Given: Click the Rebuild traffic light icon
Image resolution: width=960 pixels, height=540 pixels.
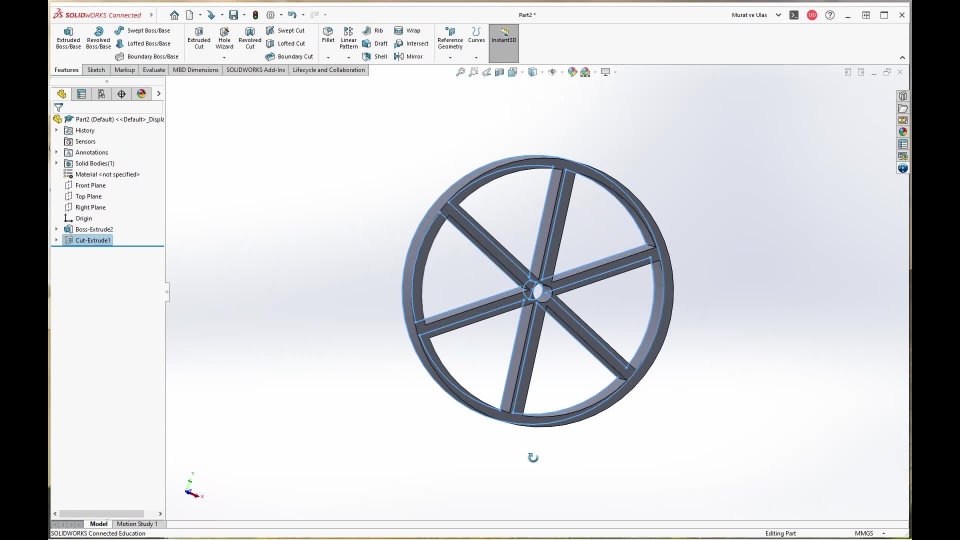Looking at the screenshot, I should 255,15.
